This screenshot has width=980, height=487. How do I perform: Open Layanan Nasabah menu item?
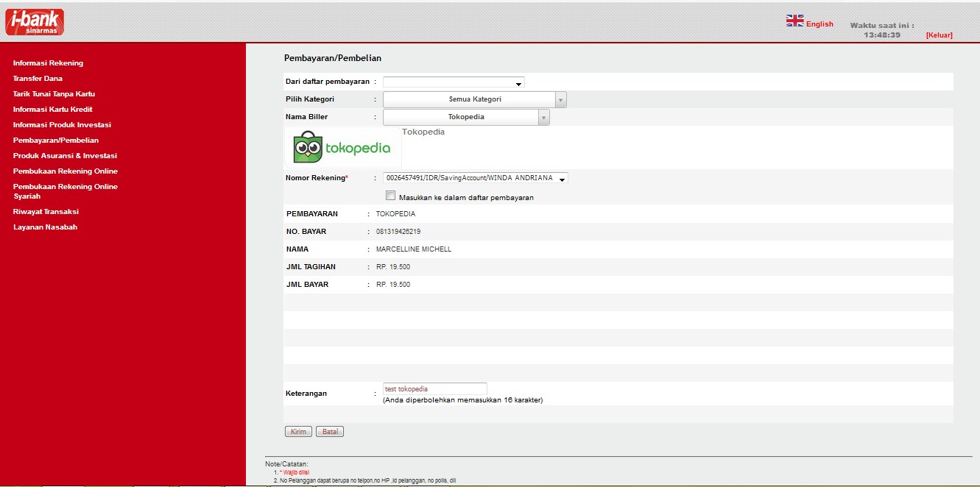(x=45, y=227)
